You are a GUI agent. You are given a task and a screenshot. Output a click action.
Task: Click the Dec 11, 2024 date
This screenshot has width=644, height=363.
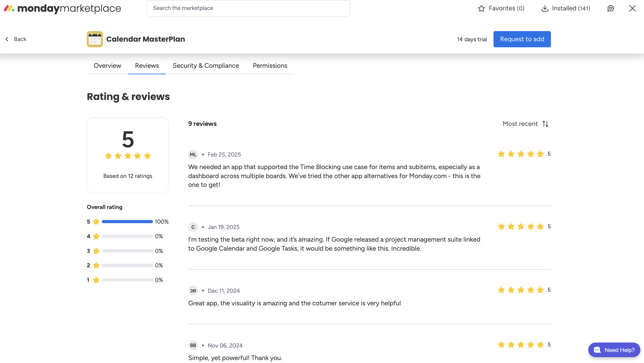coord(224,291)
